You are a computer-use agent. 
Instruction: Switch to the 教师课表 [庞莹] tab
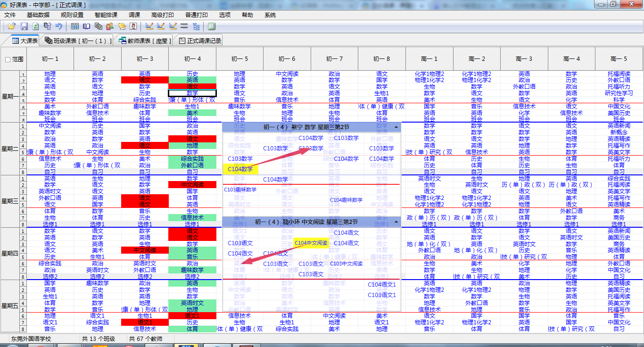pyautogui.click(x=144, y=41)
